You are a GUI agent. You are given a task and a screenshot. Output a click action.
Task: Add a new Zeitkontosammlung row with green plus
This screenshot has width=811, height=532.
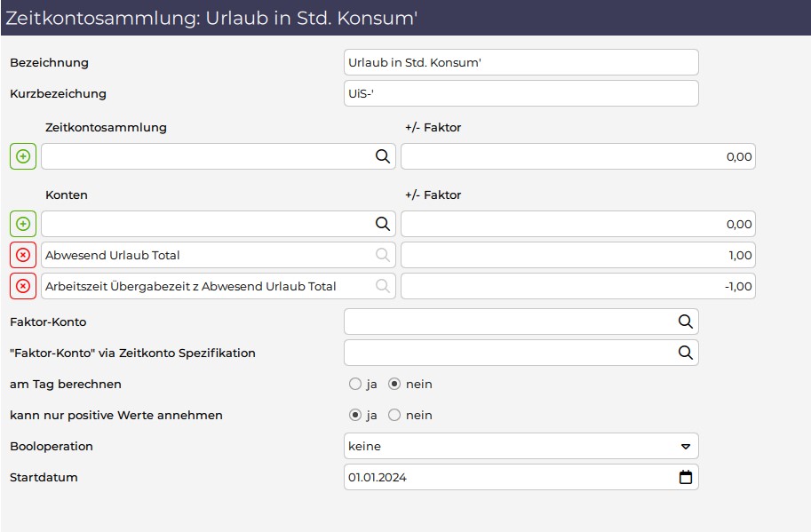pos(23,156)
